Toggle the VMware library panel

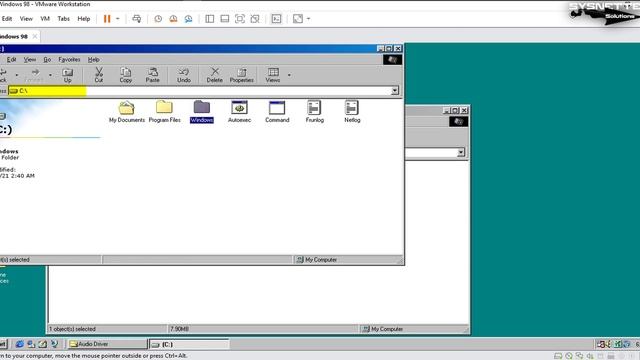point(209,19)
